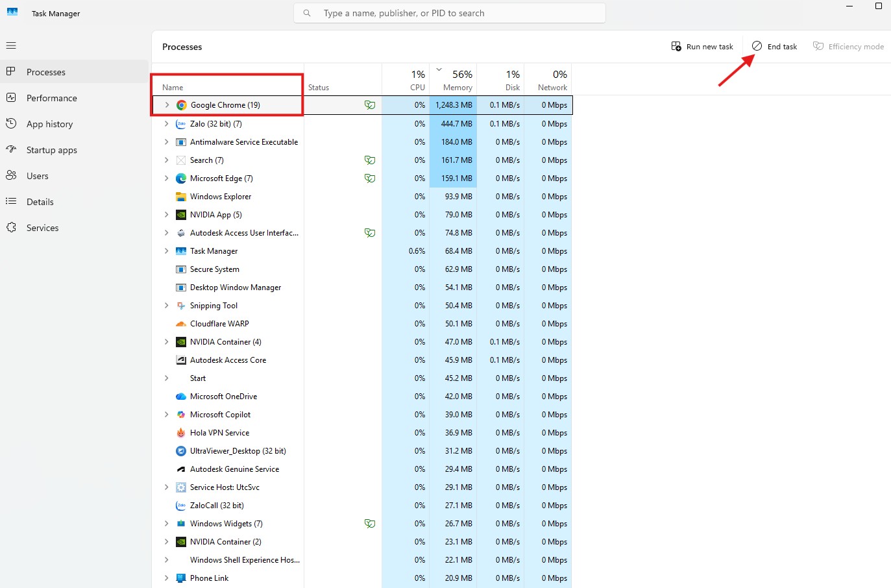The height and width of the screenshot is (588, 891).
Task: Click the Hola VPN Service flame icon
Action: 181,433
